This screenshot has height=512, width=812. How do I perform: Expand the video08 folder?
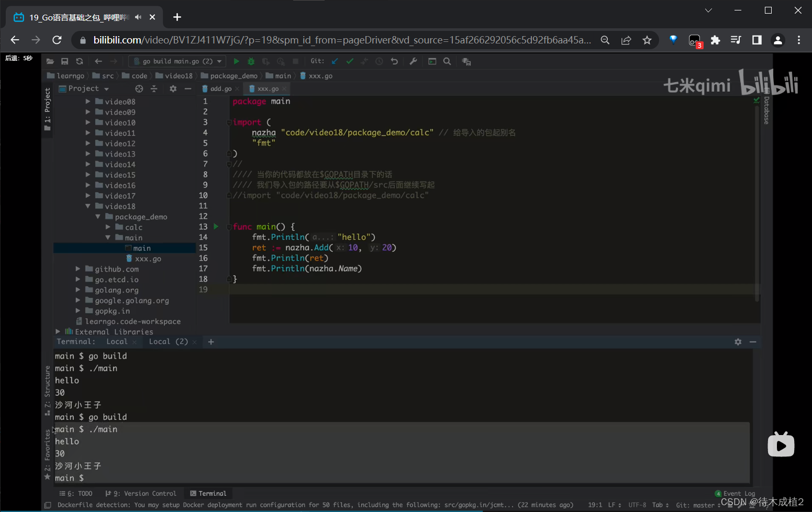tap(88, 102)
